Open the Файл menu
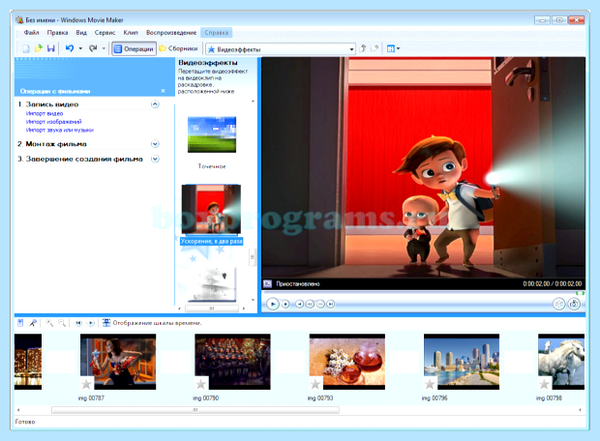Image resolution: width=600 pixels, height=441 pixels. pos(31,33)
